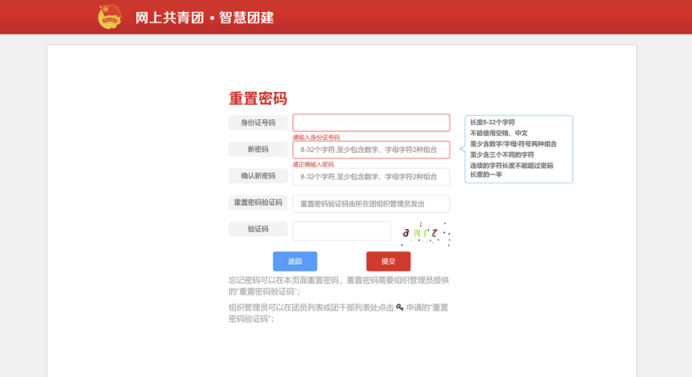Click the password rules tooltip box
692x377 pixels.
(x=519, y=149)
